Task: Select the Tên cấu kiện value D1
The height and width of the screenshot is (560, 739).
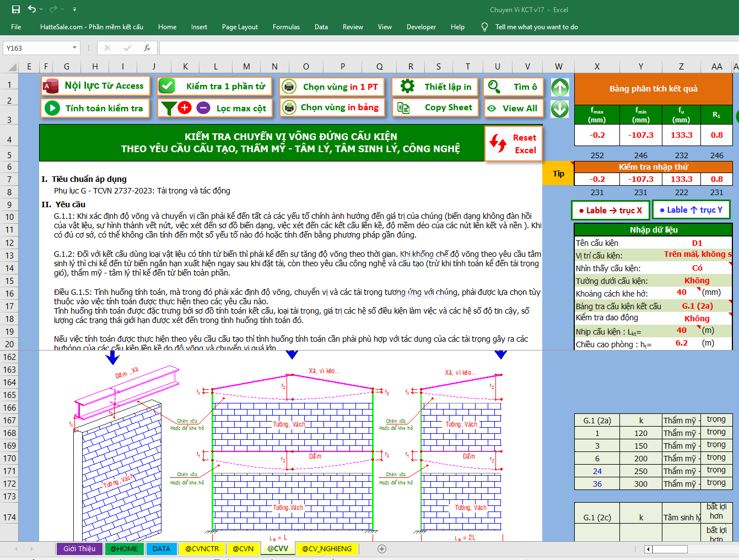Action: tap(697, 243)
